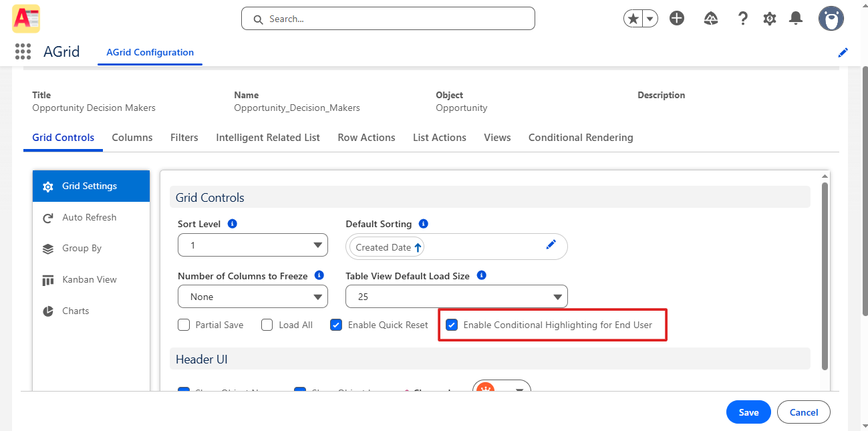Click the Header UI section header
868x431 pixels.
(490, 360)
